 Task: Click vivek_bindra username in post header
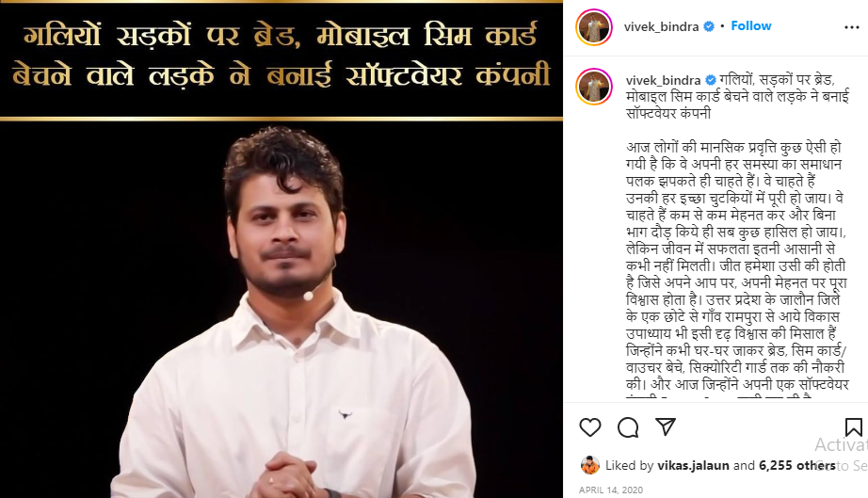click(x=661, y=26)
